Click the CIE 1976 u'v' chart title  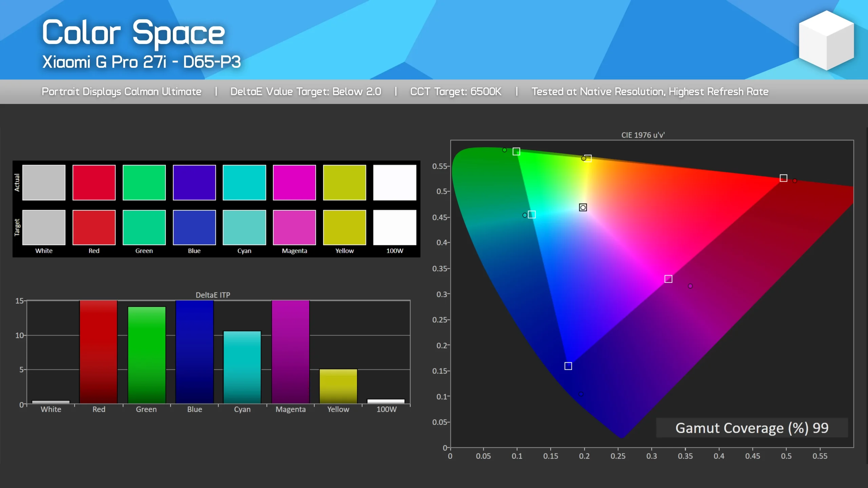point(643,135)
